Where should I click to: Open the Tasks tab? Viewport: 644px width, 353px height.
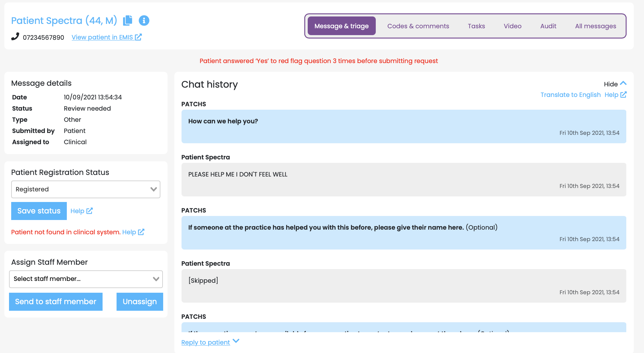pyautogui.click(x=476, y=26)
